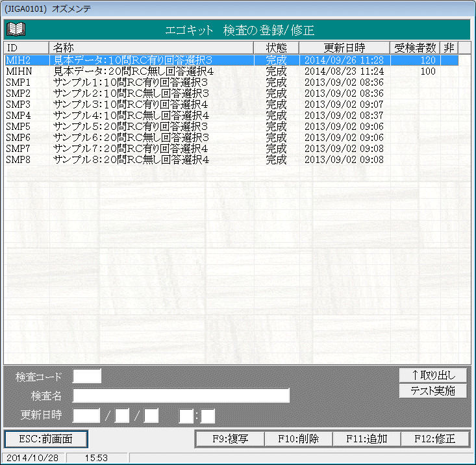Click the 非 column header

pyautogui.click(x=449, y=47)
